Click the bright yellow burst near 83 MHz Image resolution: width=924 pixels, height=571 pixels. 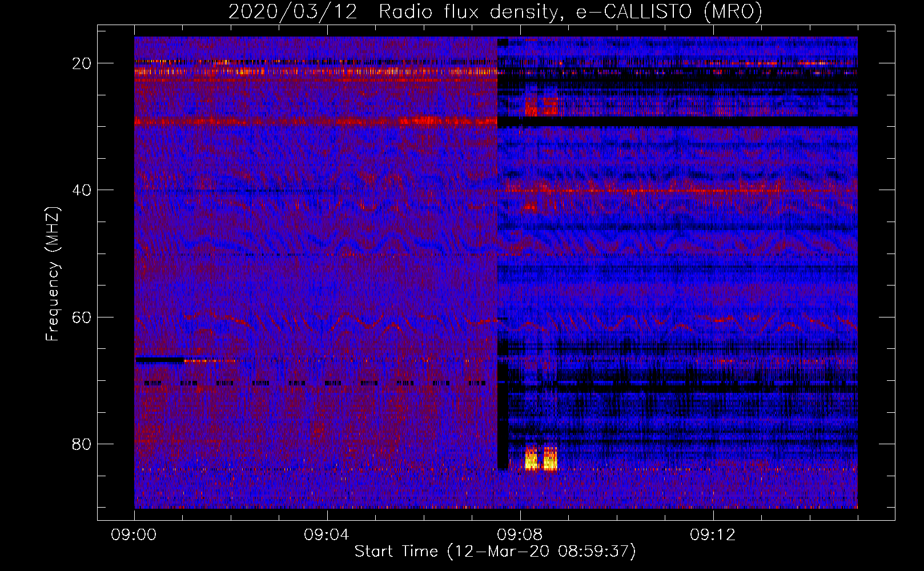pyautogui.click(x=541, y=459)
